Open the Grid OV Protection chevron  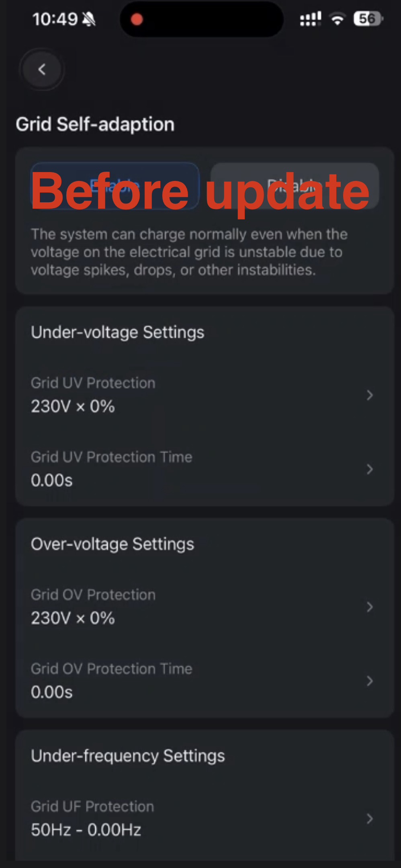pyautogui.click(x=370, y=607)
